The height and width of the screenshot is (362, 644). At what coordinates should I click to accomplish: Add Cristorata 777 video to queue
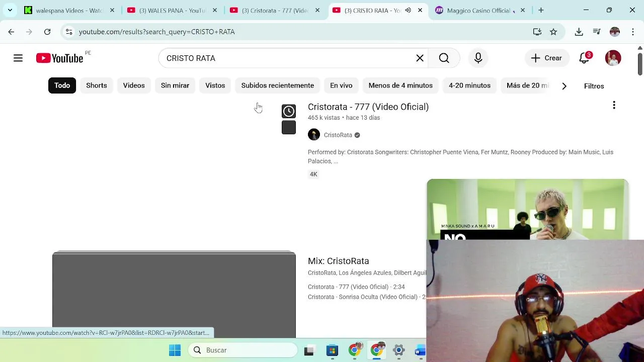tap(289, 128)
